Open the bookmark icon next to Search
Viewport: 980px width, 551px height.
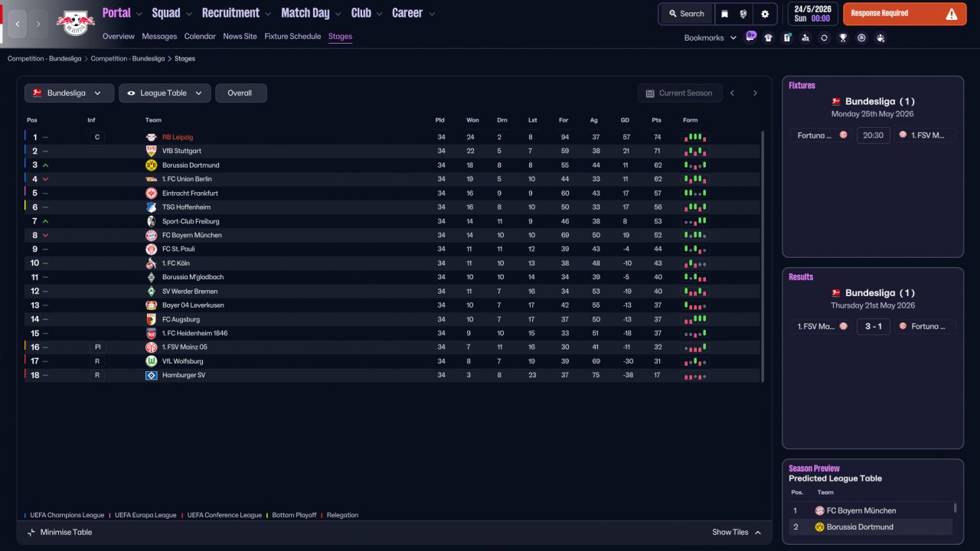725,14
